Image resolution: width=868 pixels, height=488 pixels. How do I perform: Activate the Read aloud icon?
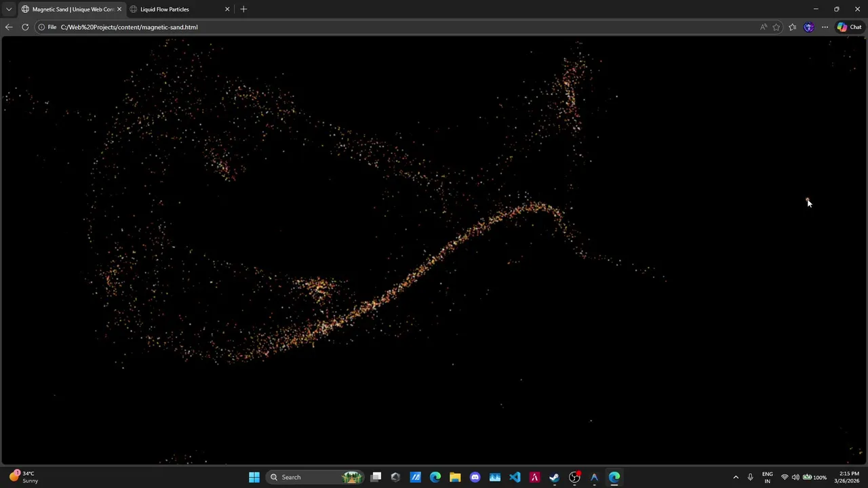(x=764, y=27)
